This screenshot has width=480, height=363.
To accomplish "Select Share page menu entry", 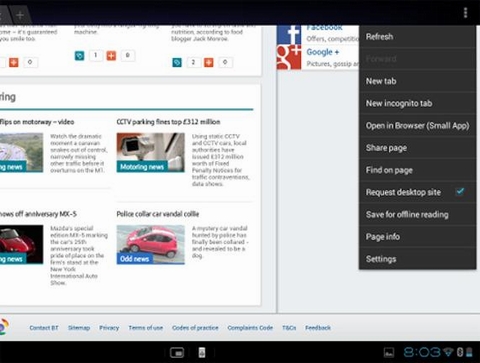I will 417,148.
